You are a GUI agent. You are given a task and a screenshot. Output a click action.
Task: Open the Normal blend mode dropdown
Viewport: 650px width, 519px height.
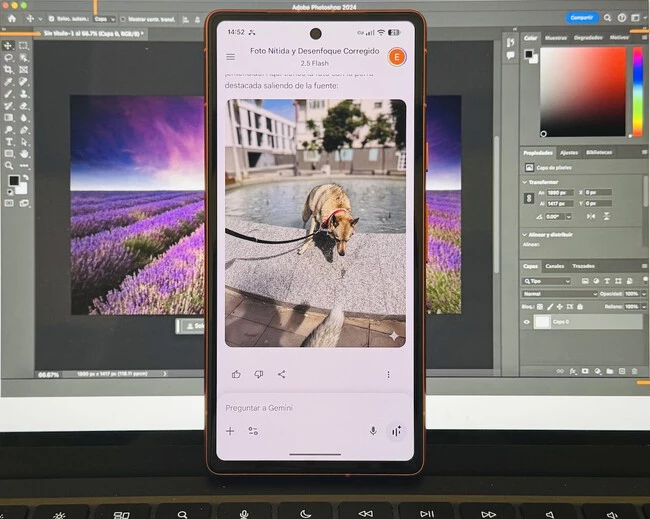pyautogui.click(x=558, y=294)
